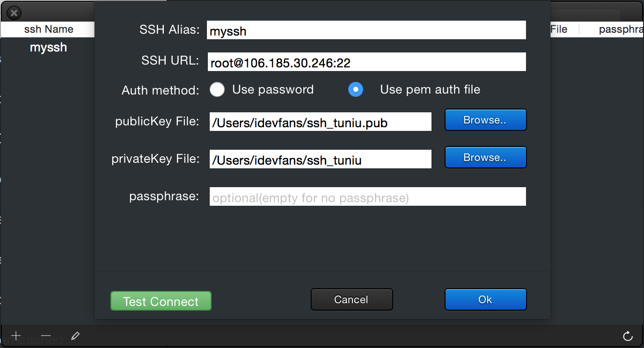
Task: Browse for the privateKey file
Action: coord(485,158)
